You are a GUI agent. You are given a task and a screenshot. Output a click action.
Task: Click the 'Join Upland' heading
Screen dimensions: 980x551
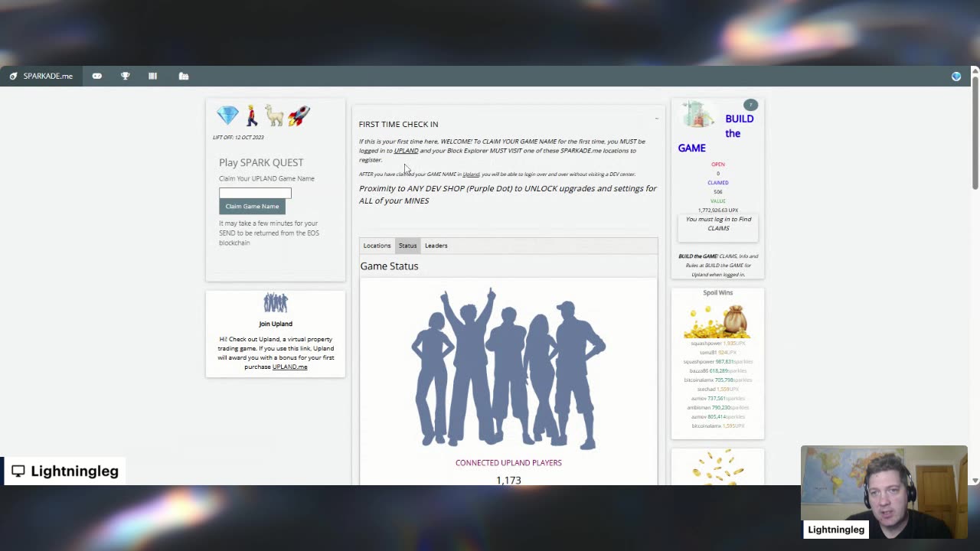276,324
